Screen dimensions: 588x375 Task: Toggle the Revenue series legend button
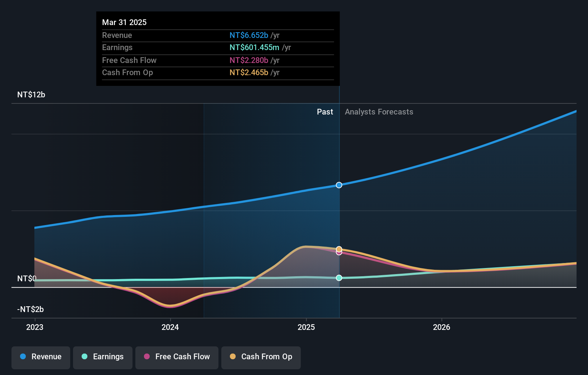click(x=41, y=357)
